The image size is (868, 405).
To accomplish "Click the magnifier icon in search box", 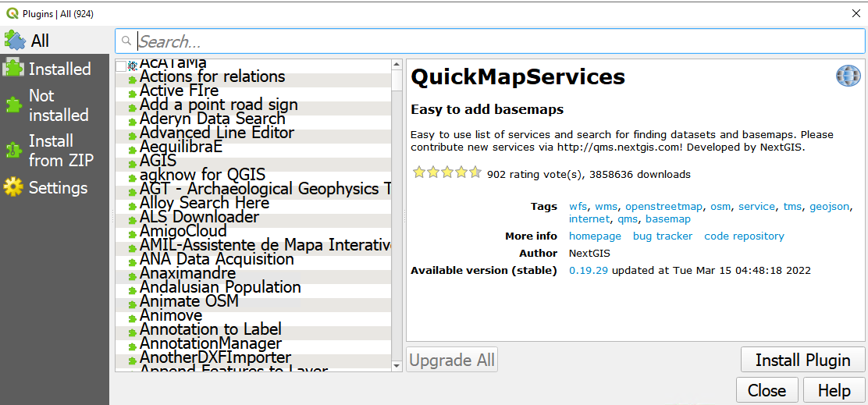I will 126,41.
